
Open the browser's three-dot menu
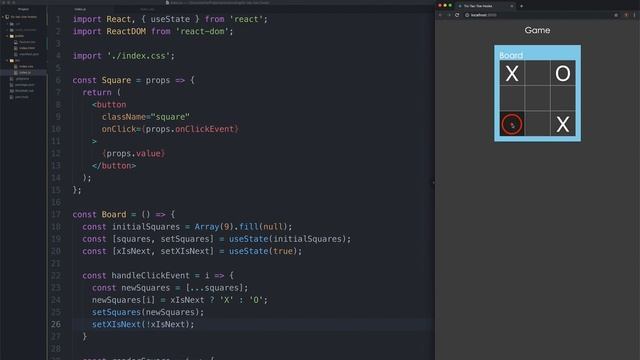(x=634, y=15)
